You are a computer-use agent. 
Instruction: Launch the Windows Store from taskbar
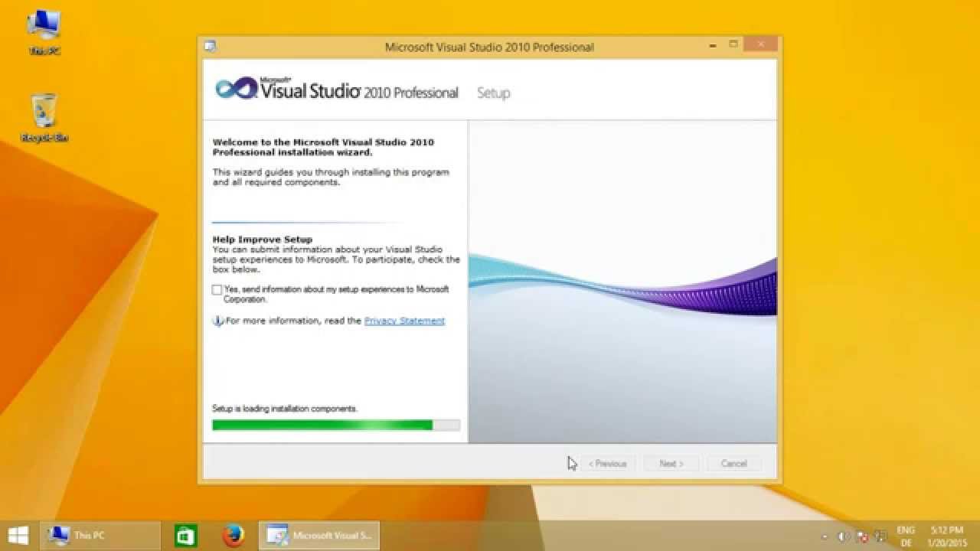coord(185,535)
